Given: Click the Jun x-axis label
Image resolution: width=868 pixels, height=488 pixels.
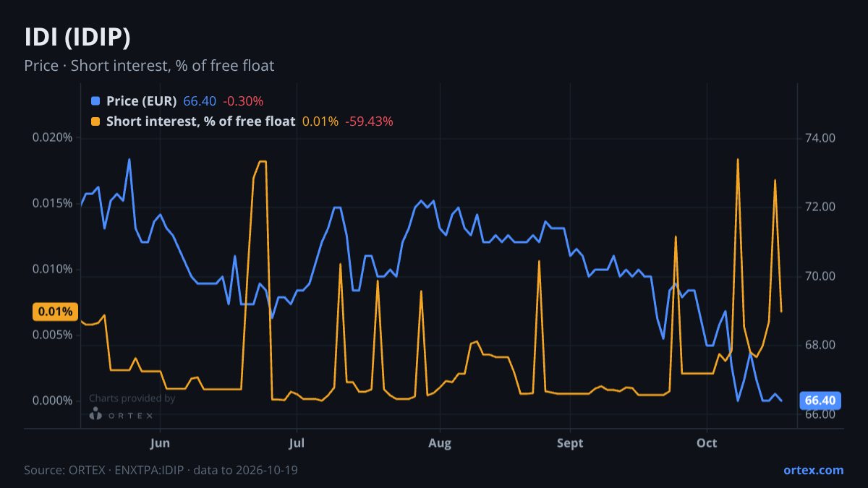Looking at the screenshot, I should click(161, 443).
